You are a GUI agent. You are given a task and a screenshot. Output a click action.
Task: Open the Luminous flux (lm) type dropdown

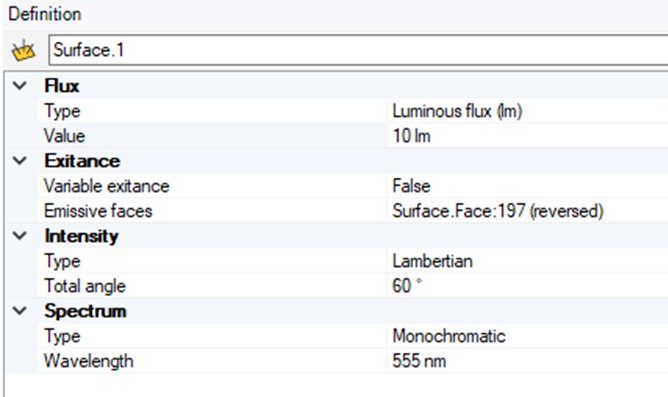(x=527, y=111)
